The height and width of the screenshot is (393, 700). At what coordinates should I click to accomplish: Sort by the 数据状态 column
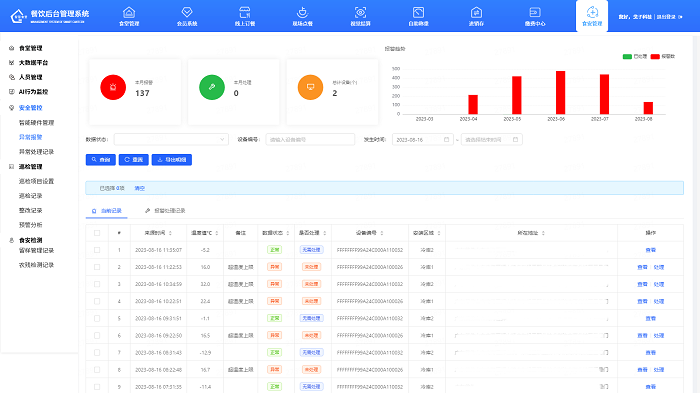[275, 233]
